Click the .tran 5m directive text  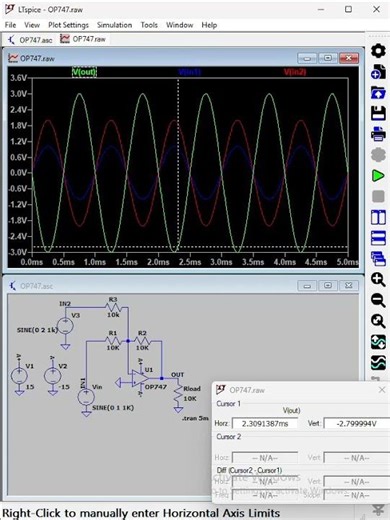point(195,418)
